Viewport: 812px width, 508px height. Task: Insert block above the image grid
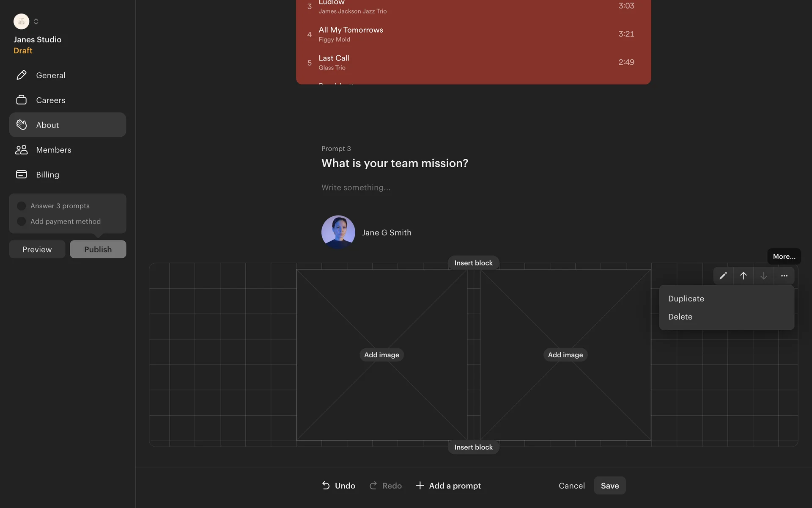(473, 263)
